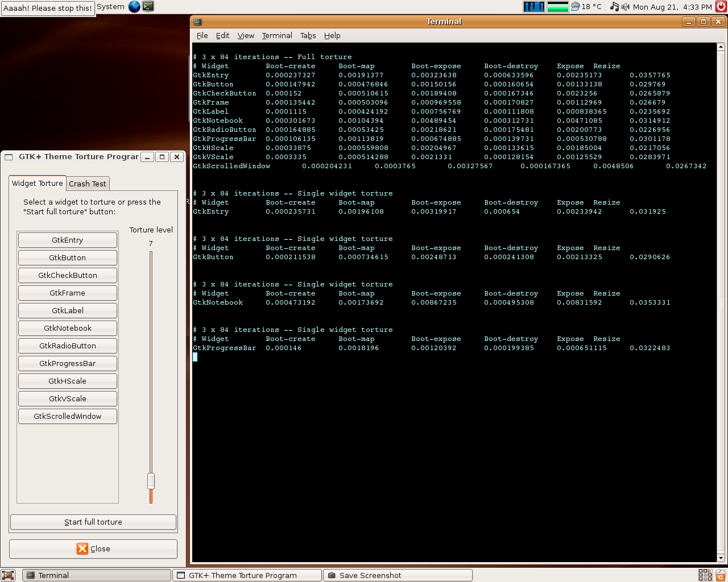The height and width of the screenshot is (582, 728).
Task: Switch to Save Screenshot in taskbar
Action: click(x=397, y=575)
